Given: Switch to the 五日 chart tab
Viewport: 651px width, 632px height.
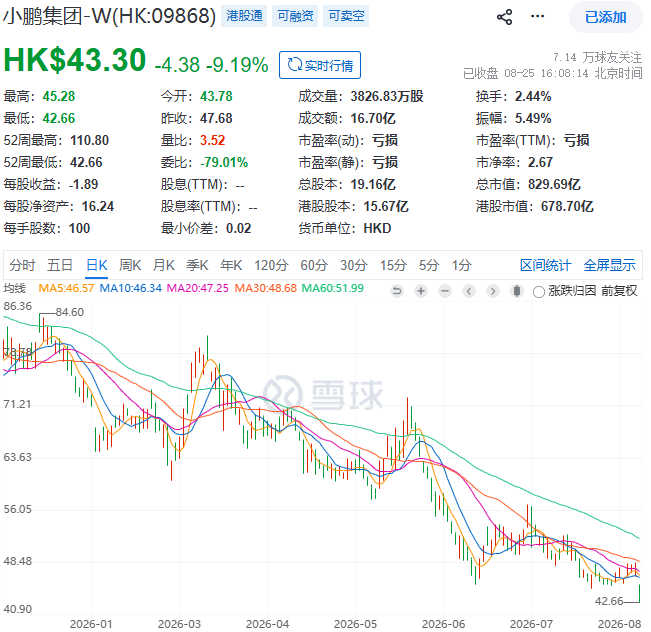Looking at the screenshot, I should [60, 265].
